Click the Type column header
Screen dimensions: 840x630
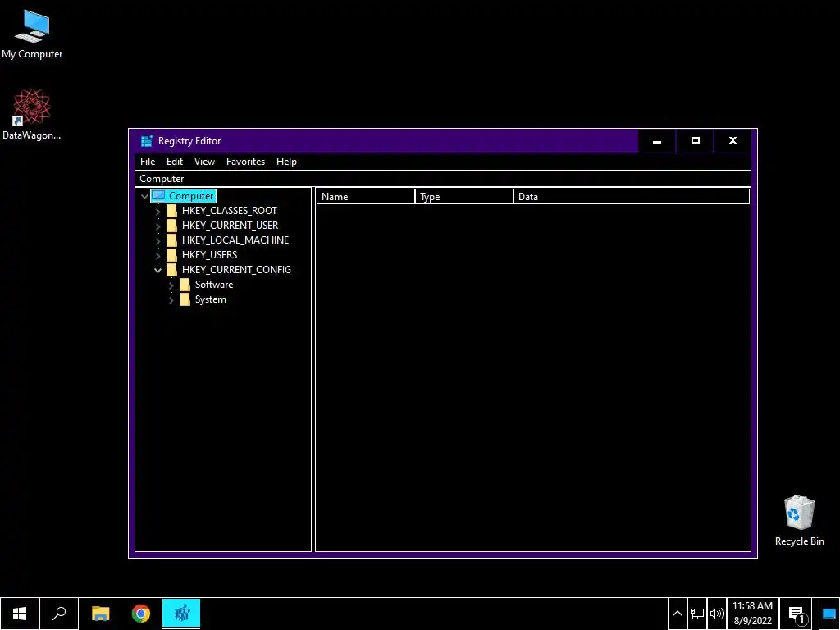click(464, 197)
